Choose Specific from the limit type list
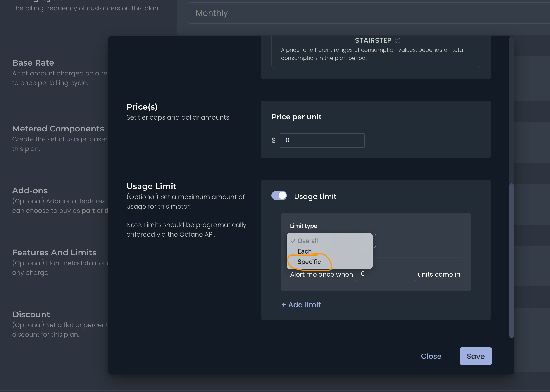Image resolution: width=550 pixels, height=392 pixels. 309,262
